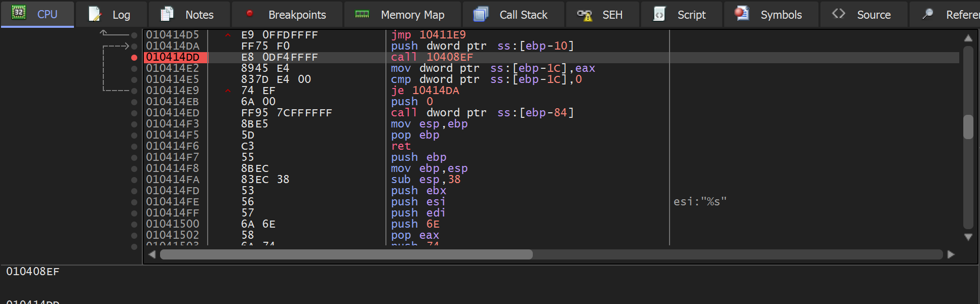Toggle breakpoint at address 010414DD

[x=134, y=58]
